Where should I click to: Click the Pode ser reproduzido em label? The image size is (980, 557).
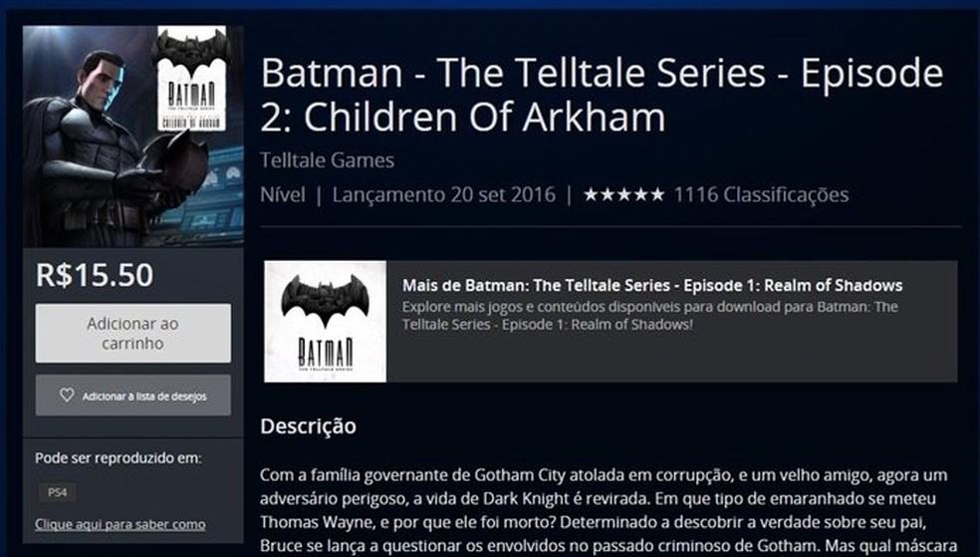point(119,458)
